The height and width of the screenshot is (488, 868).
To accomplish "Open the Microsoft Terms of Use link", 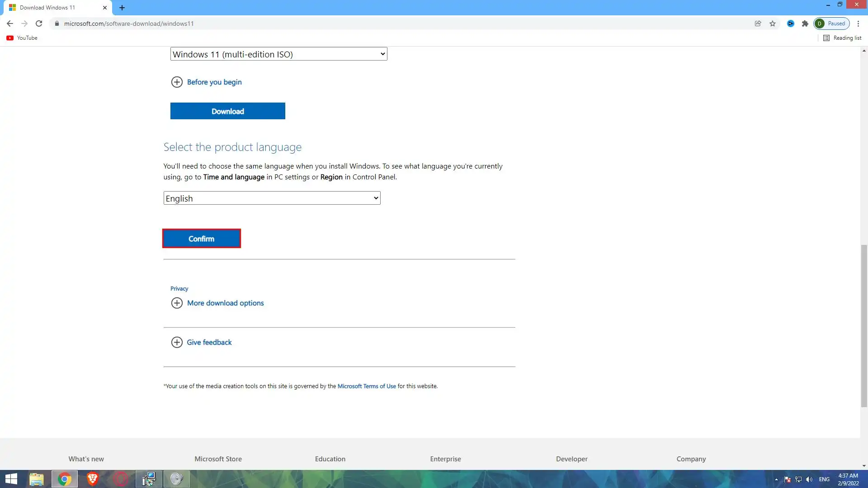I will click(x=366, y=386).
